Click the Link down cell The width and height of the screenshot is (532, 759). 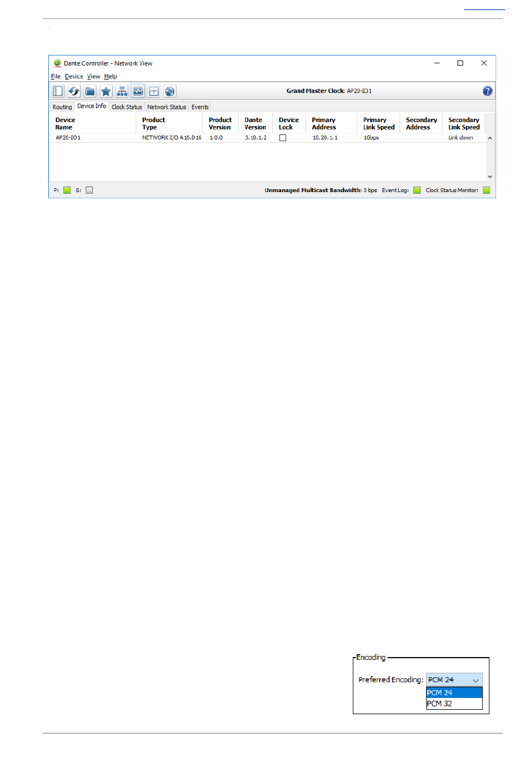(x=460, y=138)
